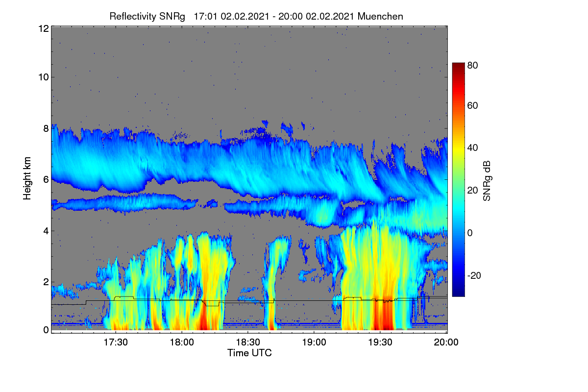Click height axis label 12
This screenshot has height=392, width=588.
43,28
